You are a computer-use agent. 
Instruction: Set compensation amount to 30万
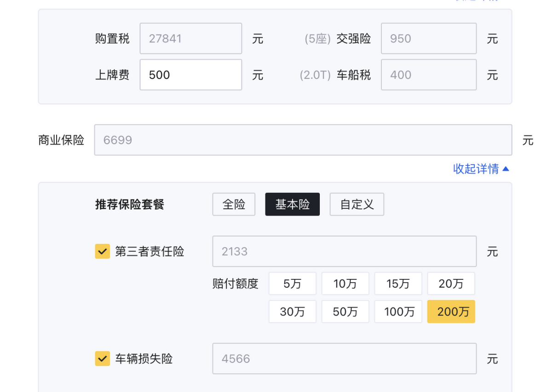[x=292, y=312]
